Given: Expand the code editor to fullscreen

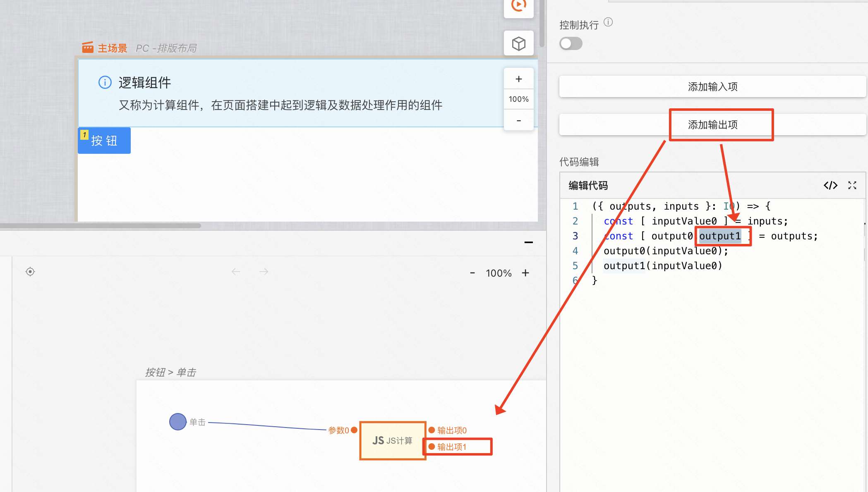Looking at the screenshot, I should coord(852,185).
